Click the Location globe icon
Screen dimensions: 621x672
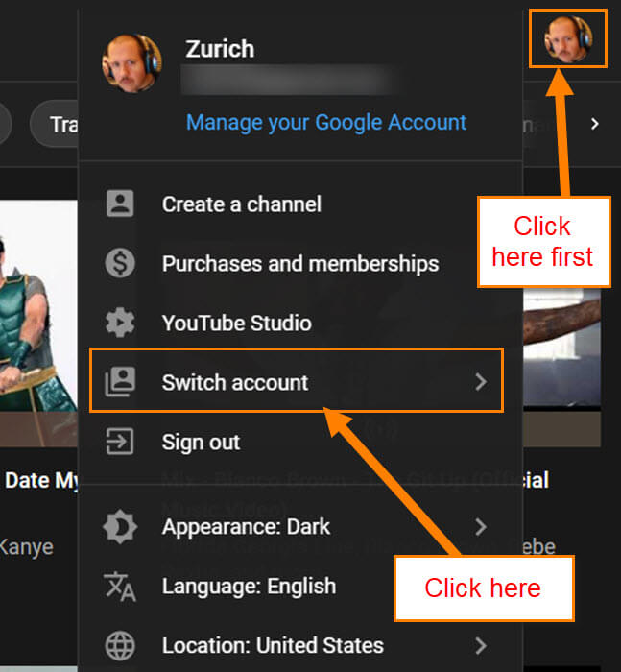(x=120, y=645)
